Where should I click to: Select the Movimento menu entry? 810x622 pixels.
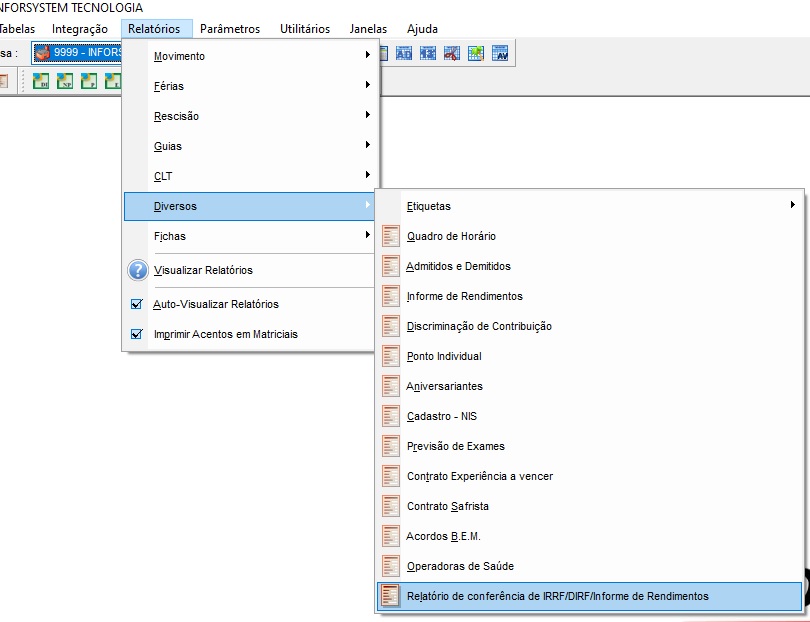[249, 56]
